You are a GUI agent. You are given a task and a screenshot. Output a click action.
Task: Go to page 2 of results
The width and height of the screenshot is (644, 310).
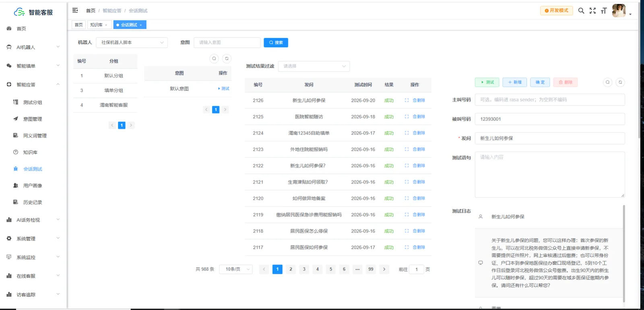[x=291, y=269]
